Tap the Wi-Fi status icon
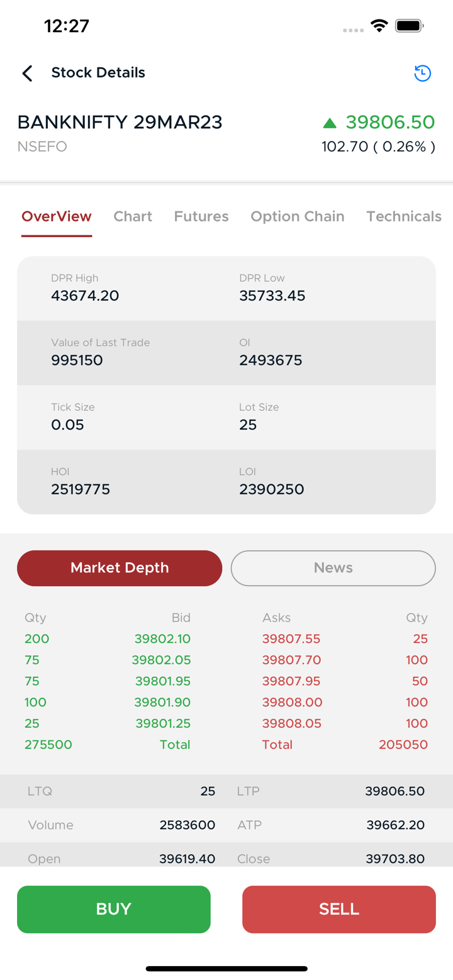 pos(379,26)
